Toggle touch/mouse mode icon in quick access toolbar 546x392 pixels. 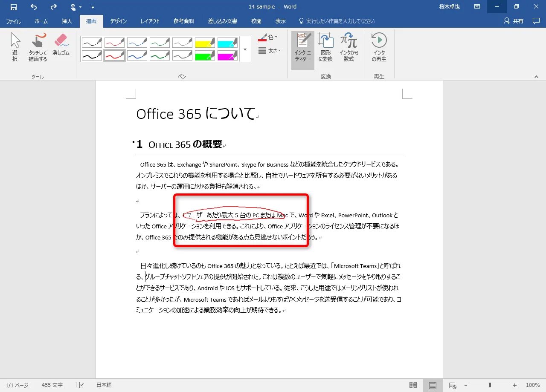point(73,7)
